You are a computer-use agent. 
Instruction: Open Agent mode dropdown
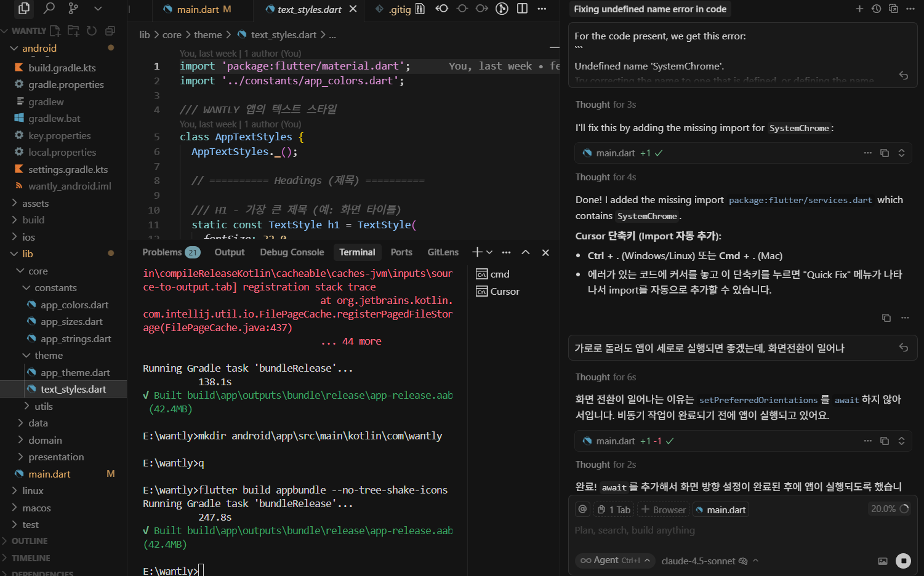point(615,560)
